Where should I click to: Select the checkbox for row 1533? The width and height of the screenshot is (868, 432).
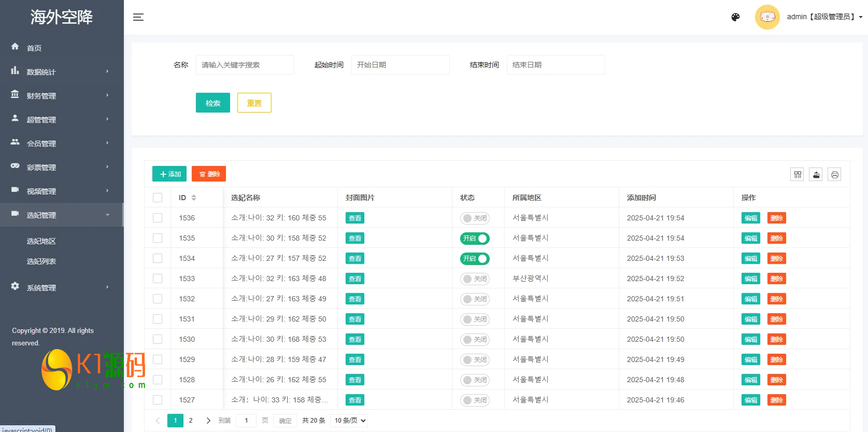tap(158, 278)
